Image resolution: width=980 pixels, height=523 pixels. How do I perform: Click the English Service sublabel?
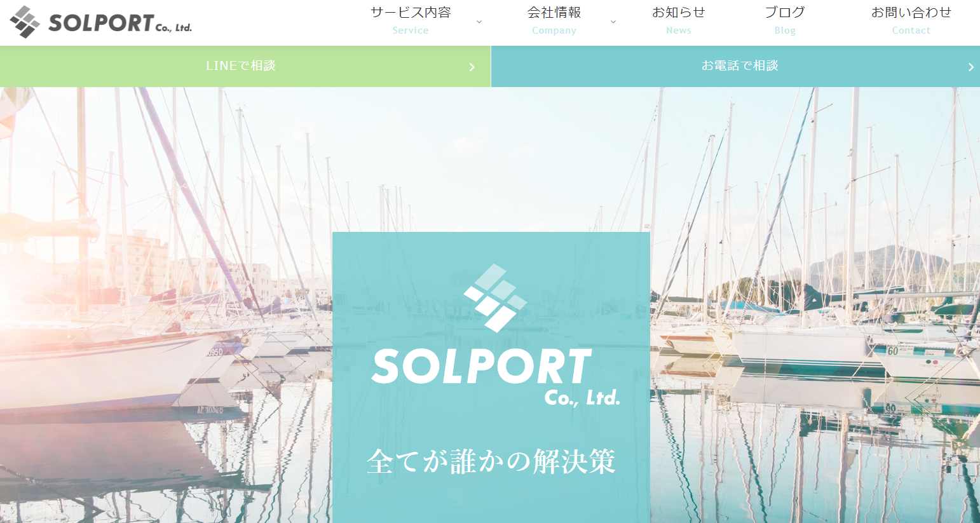[411, 31]
